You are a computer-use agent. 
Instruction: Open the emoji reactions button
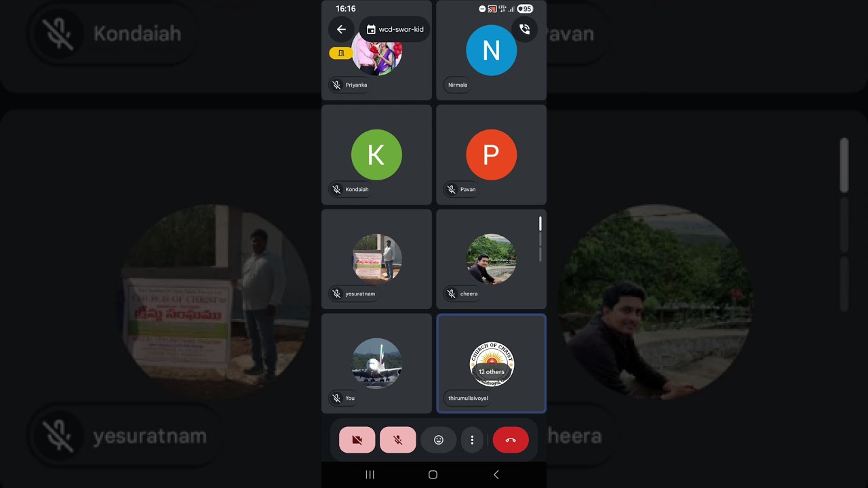(439, 440)
